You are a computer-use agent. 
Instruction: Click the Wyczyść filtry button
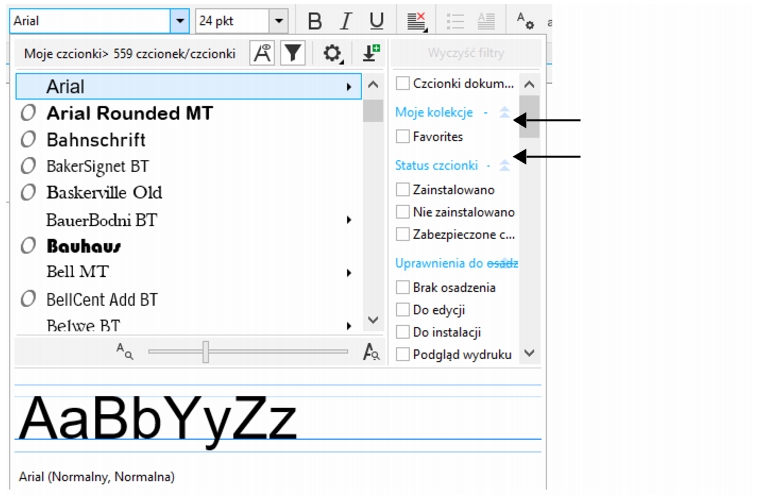click(466, 53)
